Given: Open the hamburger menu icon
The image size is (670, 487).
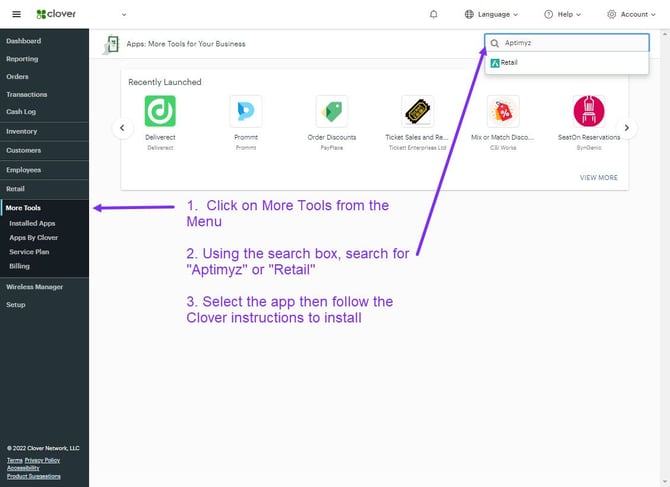Looking at the screenshot, I should point(16,14).
